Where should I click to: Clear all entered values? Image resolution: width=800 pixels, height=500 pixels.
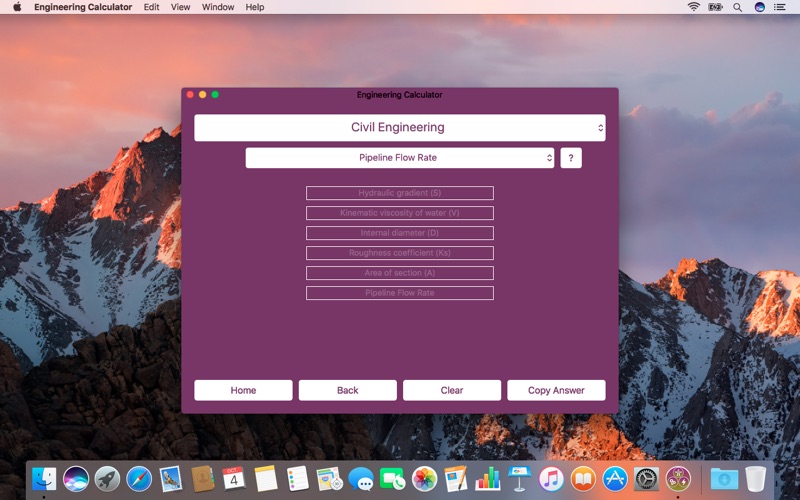452,390
